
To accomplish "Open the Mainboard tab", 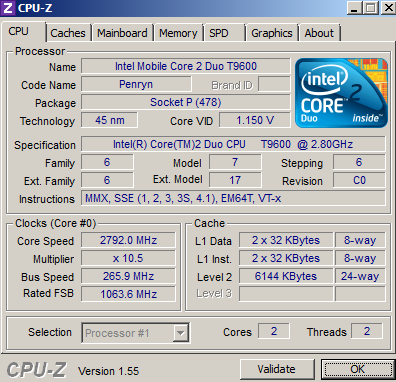I will tap(122, 33).
